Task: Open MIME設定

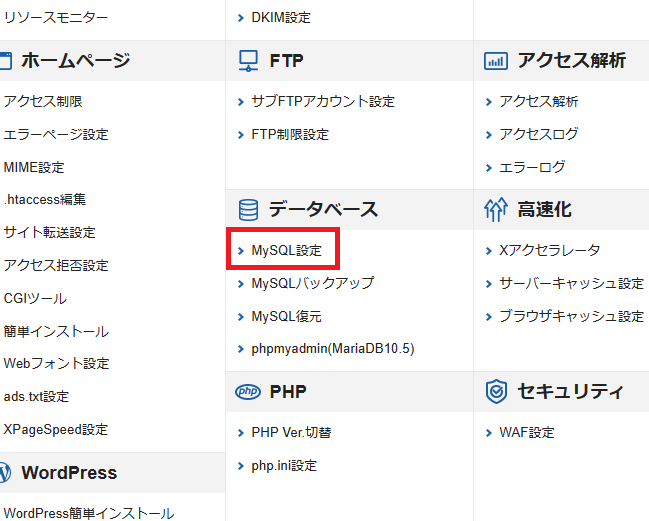Action: (34, 168)
